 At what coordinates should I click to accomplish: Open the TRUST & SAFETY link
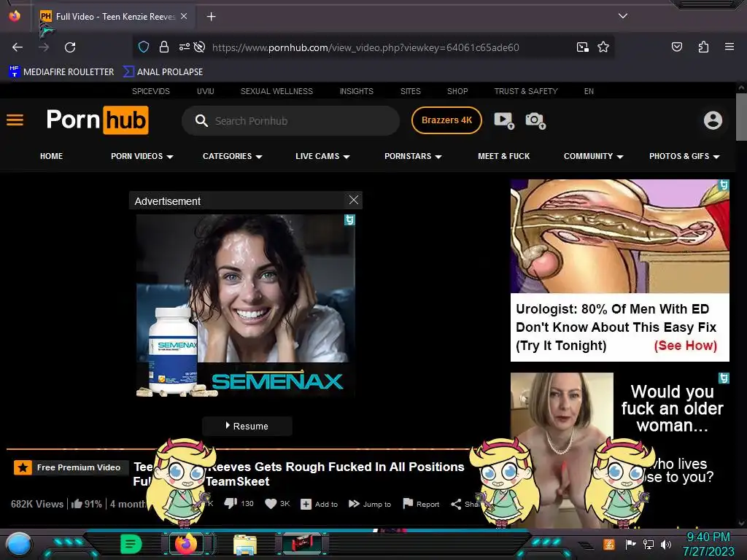tap(526, 91)
